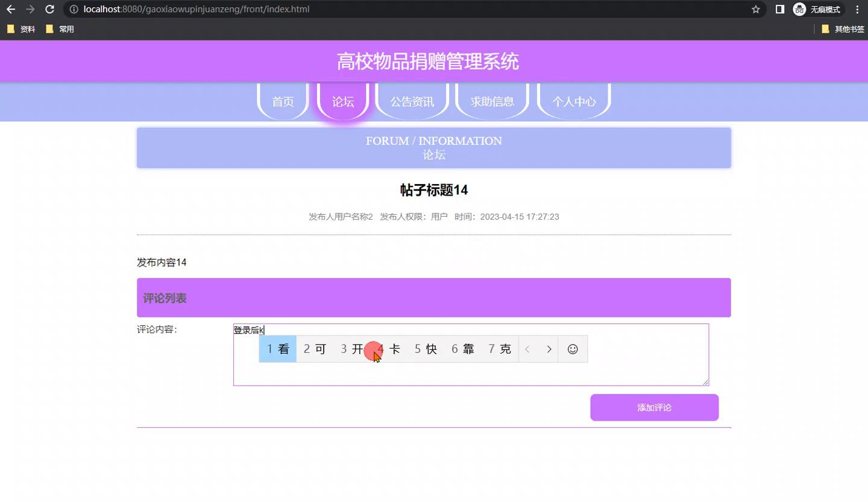Choose IME candidate 6 靠
The height and width of the screenshot is (502, 868).
pos(463,349)
